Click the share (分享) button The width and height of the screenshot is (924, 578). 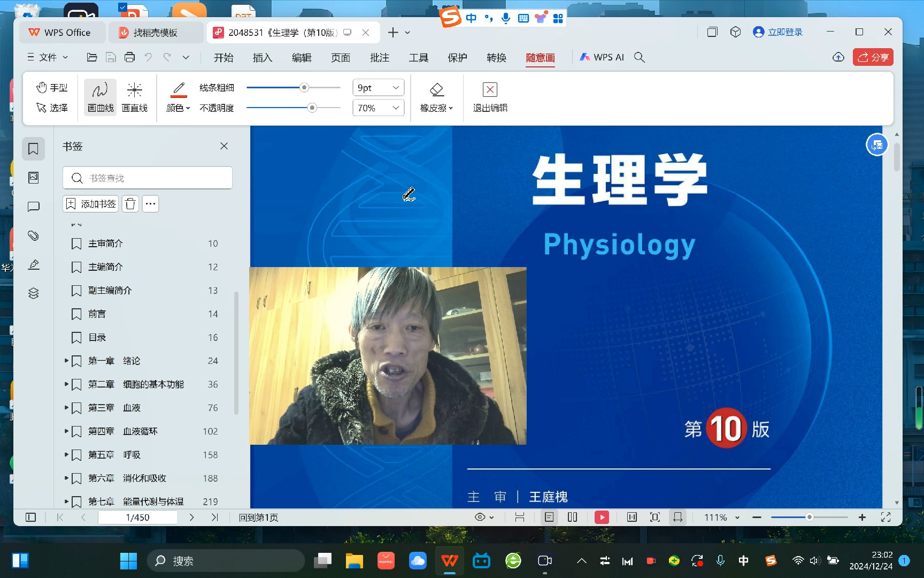point(873,57)
